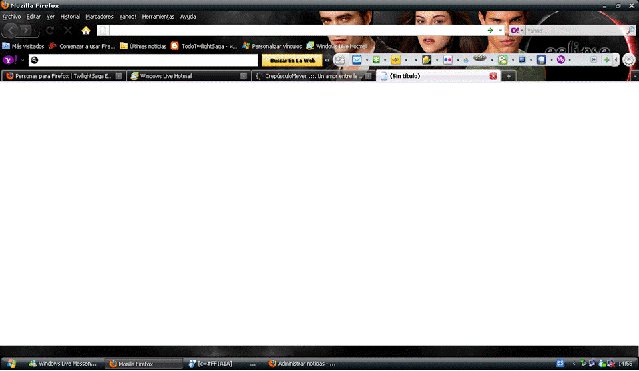Stop loading with the X icon
This screenshot has width=639, height=371.
coord(68,31)
